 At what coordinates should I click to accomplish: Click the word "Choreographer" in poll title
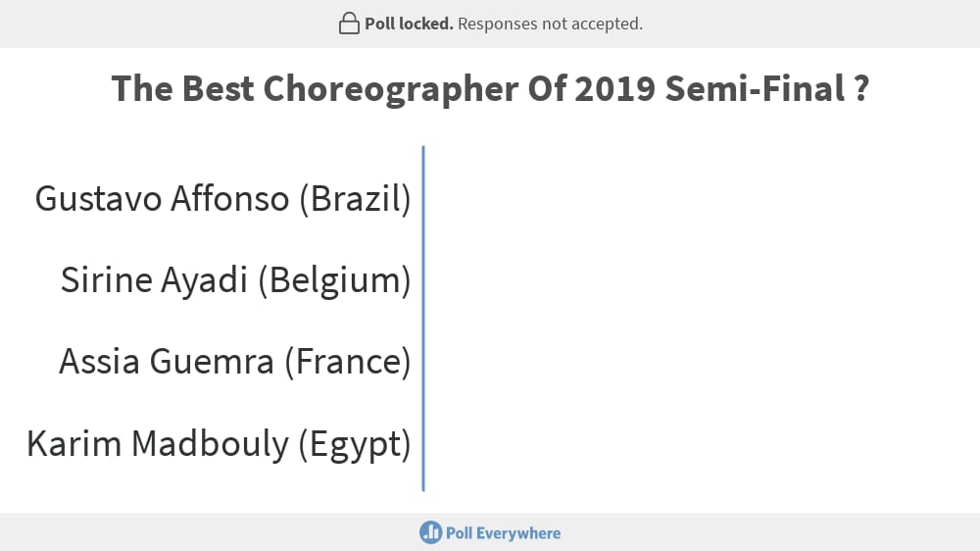[391, 89]
